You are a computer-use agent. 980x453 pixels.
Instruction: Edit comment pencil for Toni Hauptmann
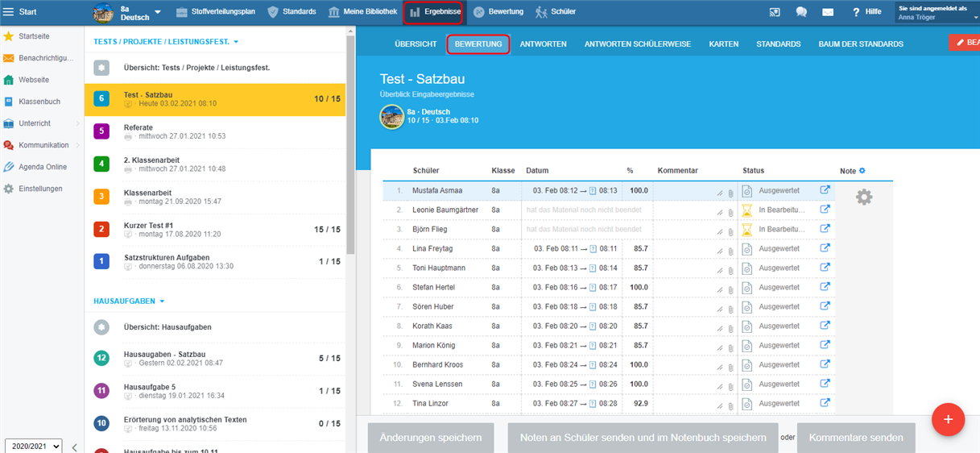720,270
